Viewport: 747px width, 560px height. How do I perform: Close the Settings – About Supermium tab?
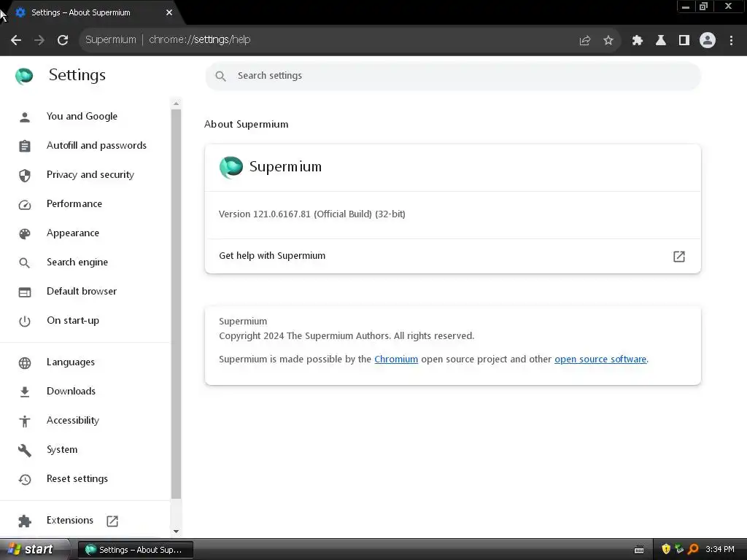click(x=169, y=12)
